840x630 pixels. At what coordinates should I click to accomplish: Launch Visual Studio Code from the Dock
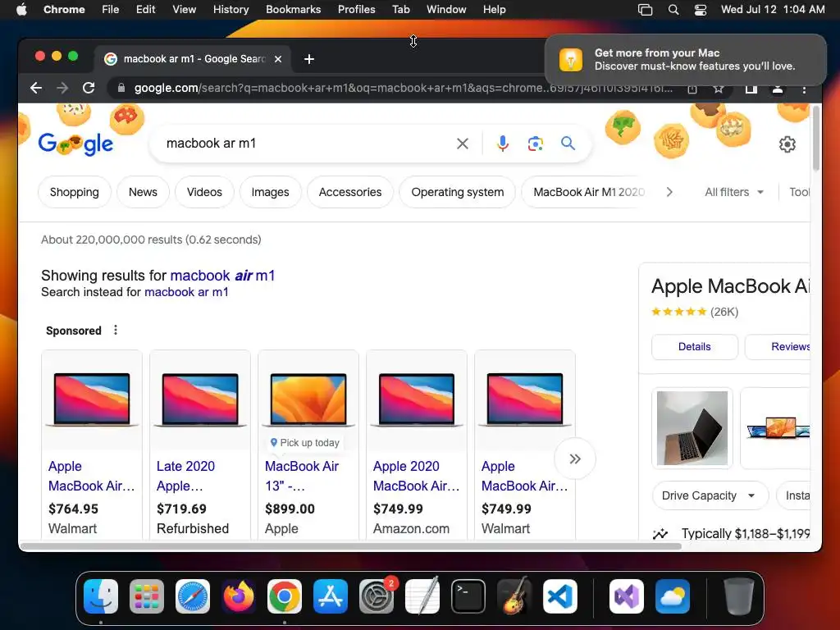pos(559,596)
